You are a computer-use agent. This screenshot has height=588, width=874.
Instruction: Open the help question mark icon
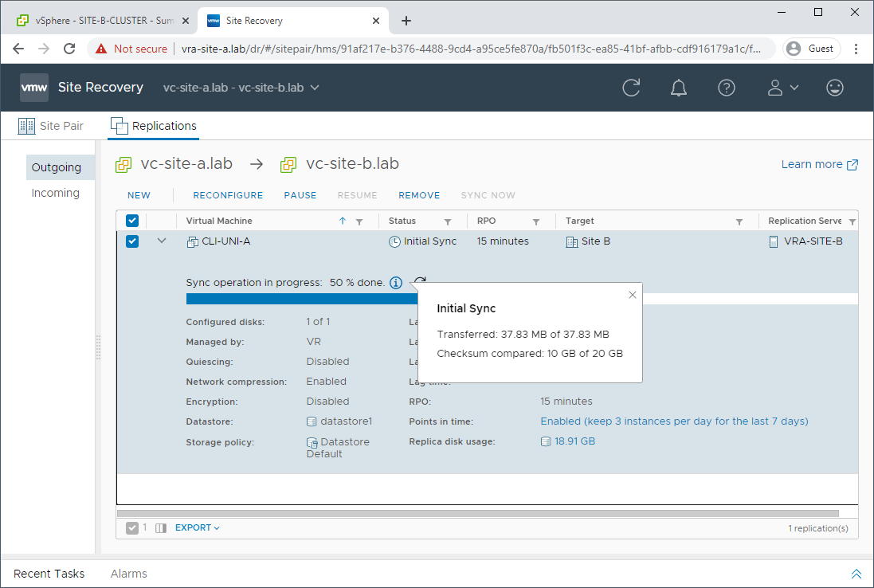point(727,88)
